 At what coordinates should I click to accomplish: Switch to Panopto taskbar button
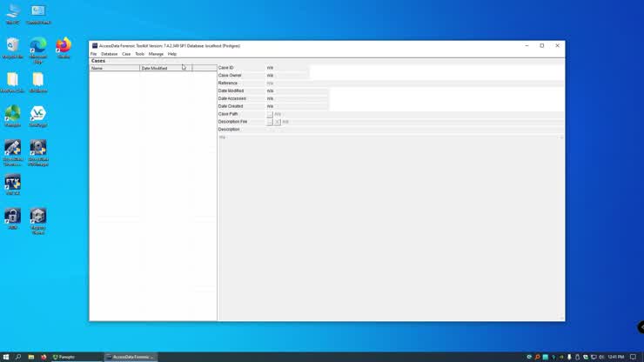[65, 357]
